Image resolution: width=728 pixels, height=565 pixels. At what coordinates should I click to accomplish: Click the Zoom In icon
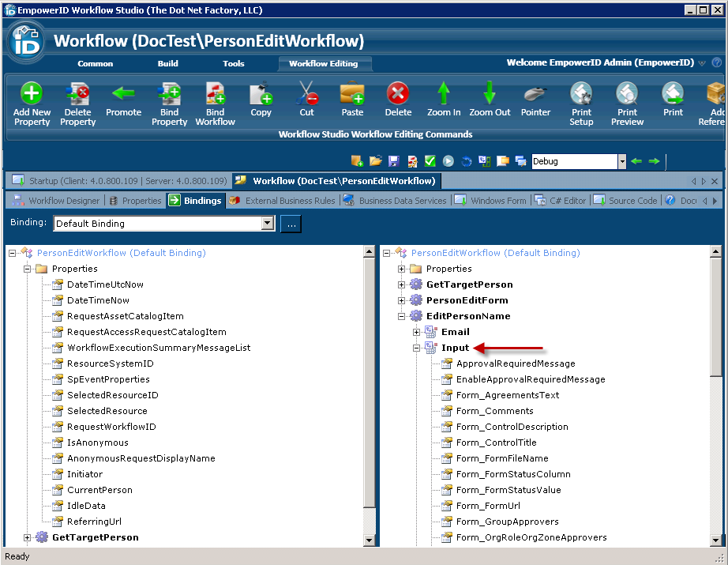tap(444, 95)
